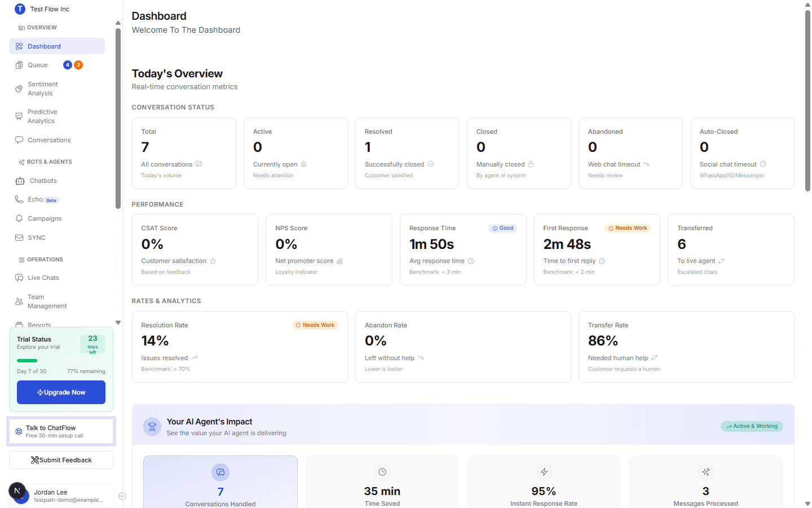This screenshot has height=508, width=812.
Task: Open Chatbots section
Action: 57,181
